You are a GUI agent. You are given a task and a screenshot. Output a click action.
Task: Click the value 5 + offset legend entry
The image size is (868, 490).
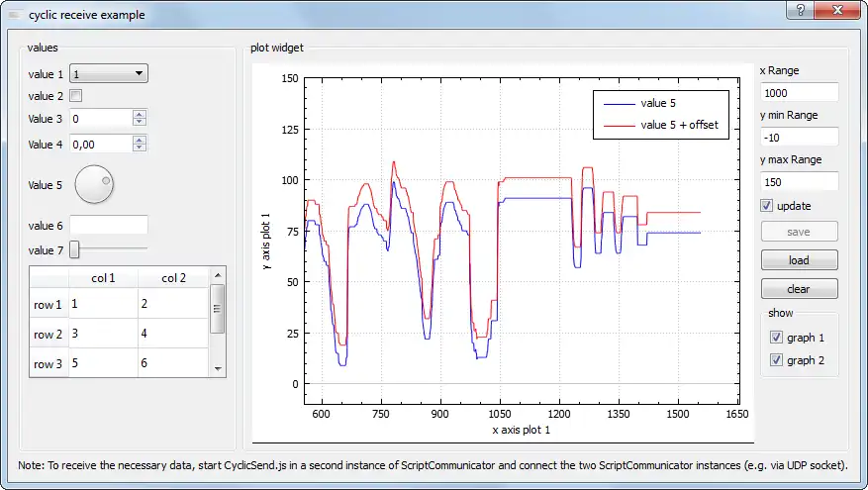661,125
